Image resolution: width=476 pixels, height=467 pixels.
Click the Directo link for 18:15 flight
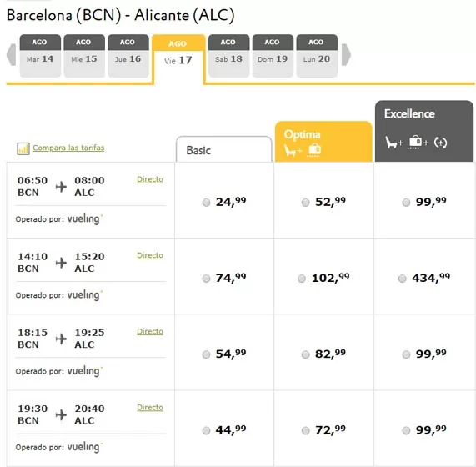(x=150, y=332)
